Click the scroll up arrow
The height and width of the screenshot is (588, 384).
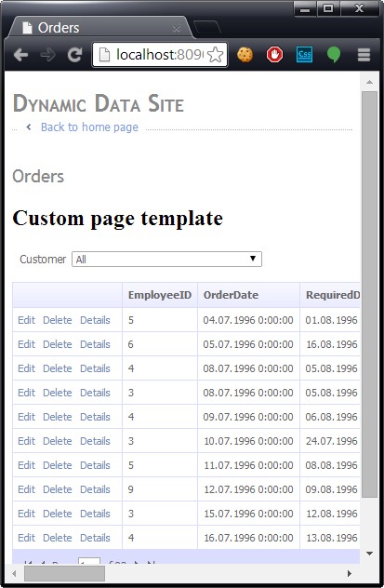[x=369, y=82]
